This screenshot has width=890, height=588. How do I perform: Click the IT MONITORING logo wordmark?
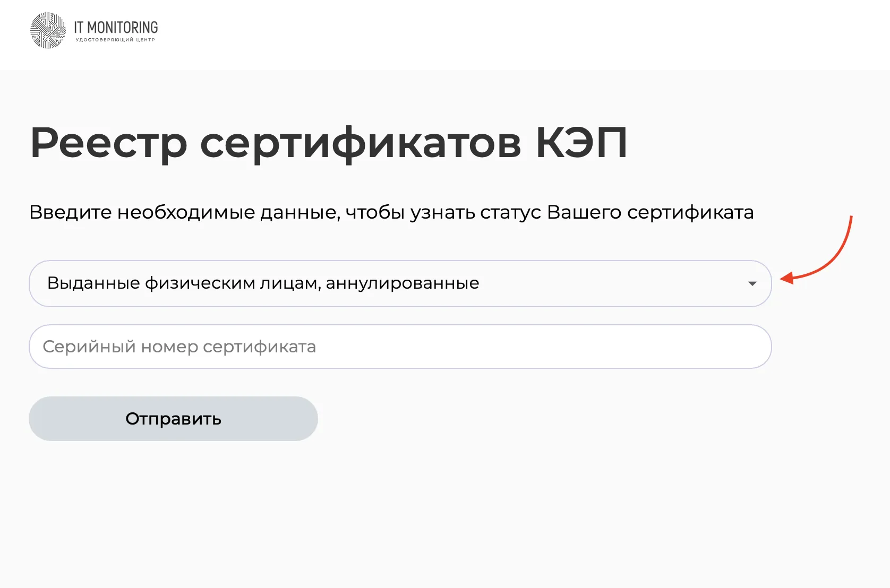point(116,28)
